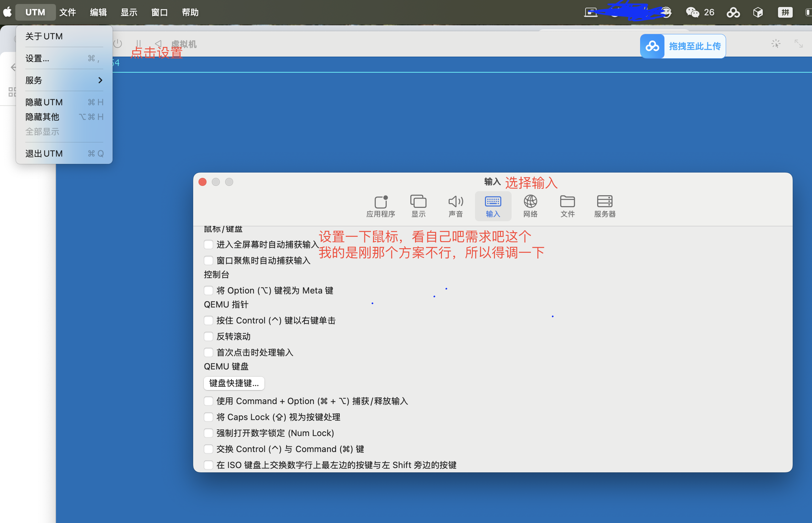Check 将 Option 键视为 Meta 键
The image size is (812, 523).
pos(208,290)
